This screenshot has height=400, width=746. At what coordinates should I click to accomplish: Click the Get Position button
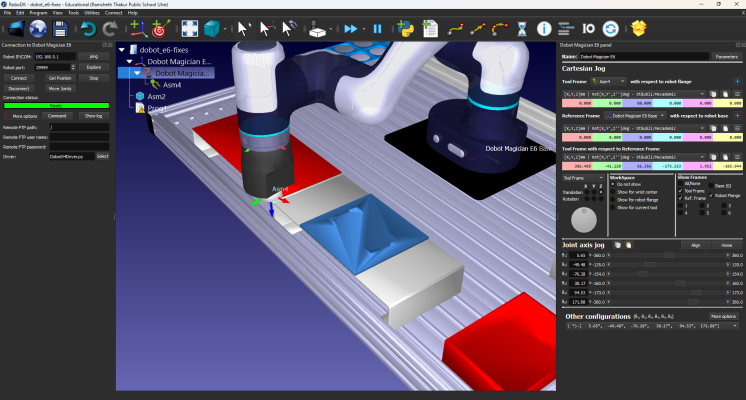click(x=60, y=78)
